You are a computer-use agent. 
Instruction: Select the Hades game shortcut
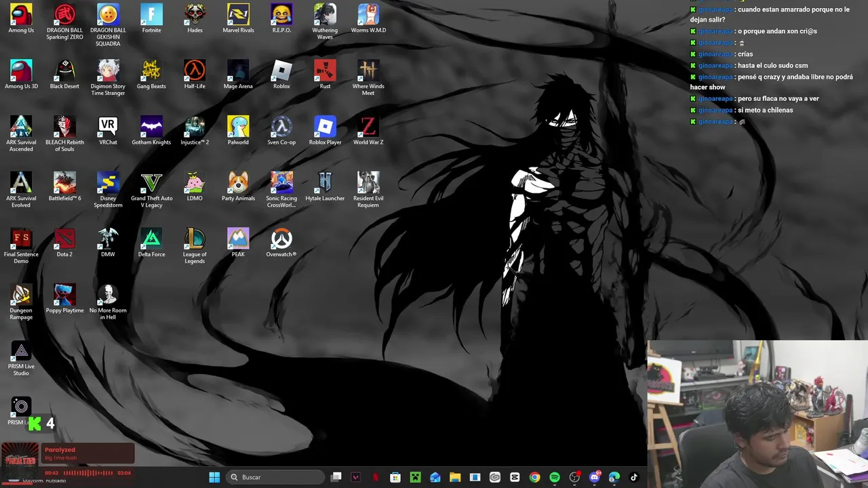point(195,18)
